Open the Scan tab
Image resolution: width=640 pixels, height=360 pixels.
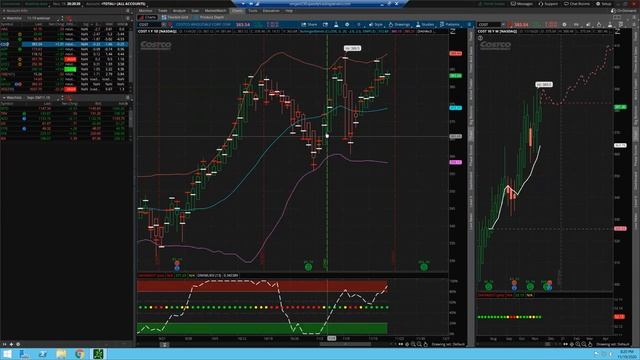click(x=195, y=11)
